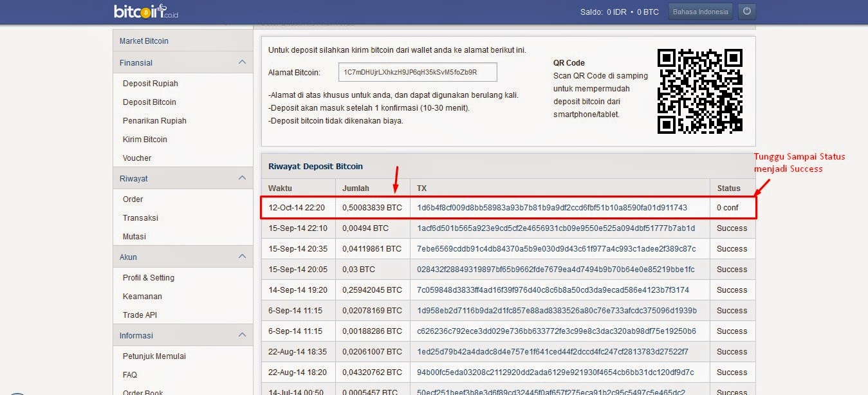Viewport: 868px width, 395px height.
Task: Open the FAQ page
Action: pos(130,375)
